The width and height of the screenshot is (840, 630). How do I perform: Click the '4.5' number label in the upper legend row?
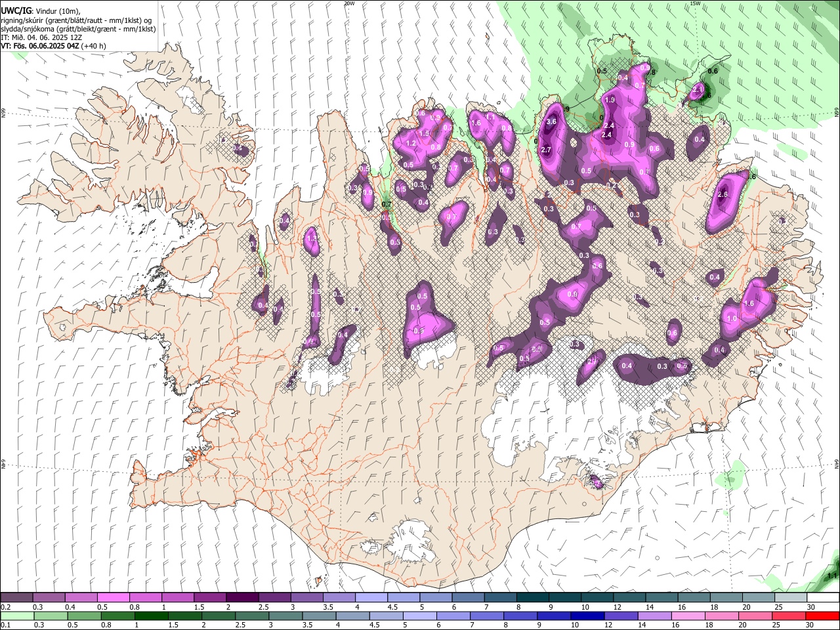click(392, 607)
